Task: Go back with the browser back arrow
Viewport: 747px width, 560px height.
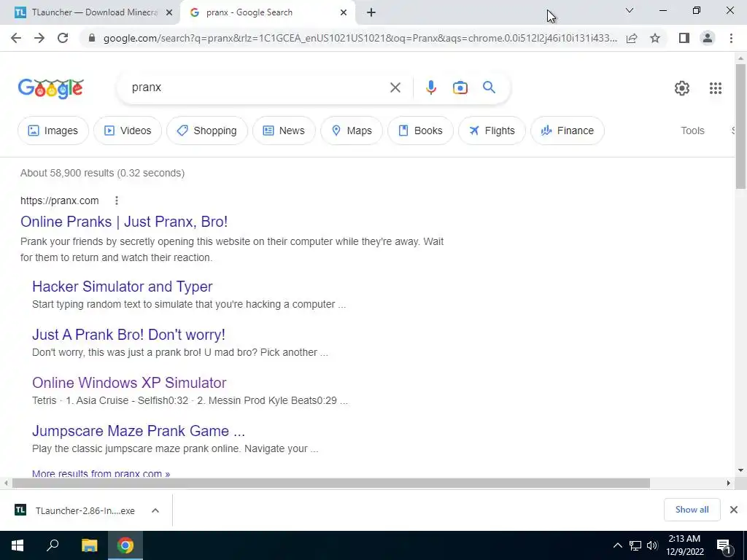Action: coord(16,38)
